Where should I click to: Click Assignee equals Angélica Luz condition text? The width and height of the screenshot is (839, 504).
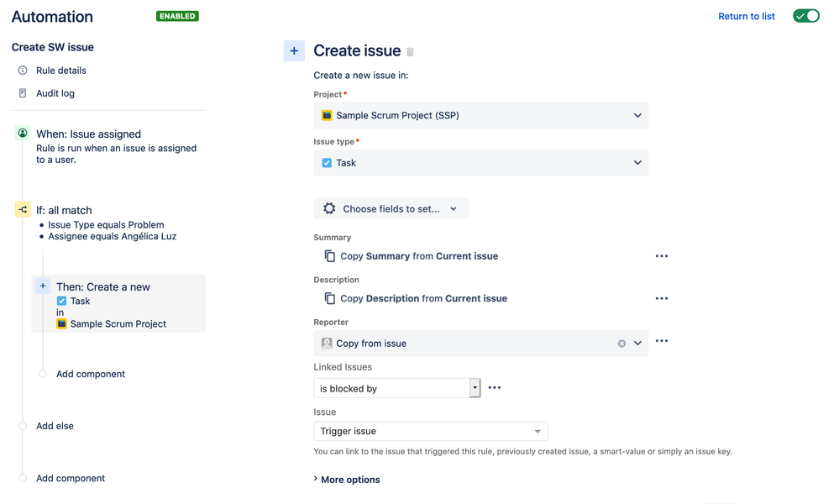click(112, 236)
